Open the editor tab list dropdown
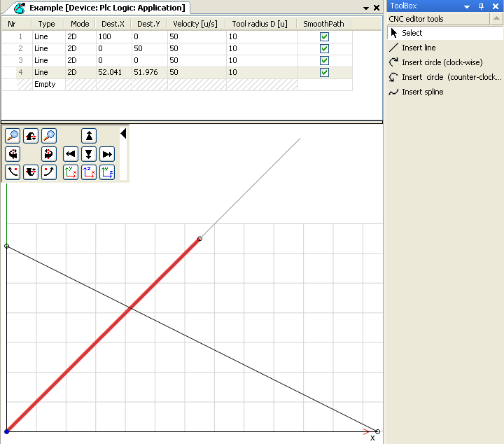This screenshot has width=504, height=444. click(x=366, y=8)
